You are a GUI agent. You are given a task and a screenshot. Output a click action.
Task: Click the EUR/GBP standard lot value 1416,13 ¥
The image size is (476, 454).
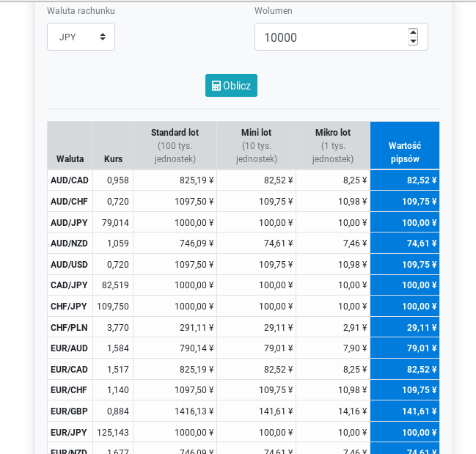click(175, 411)
